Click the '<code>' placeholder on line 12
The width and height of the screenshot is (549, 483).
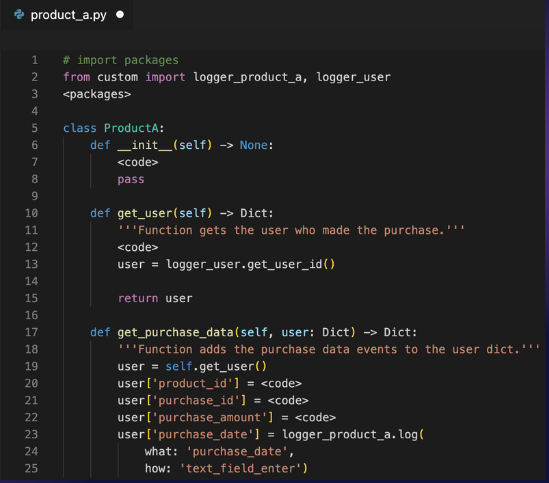[x=138, y=248]
